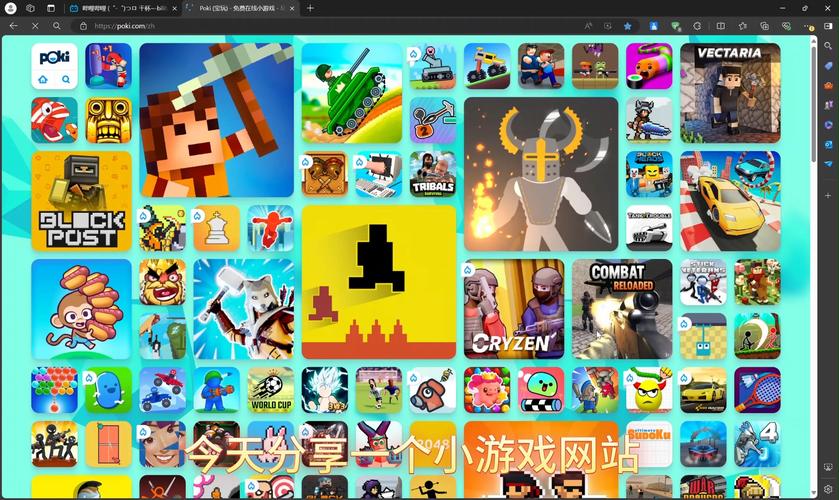Close the bilibili tab

[174, 9]
